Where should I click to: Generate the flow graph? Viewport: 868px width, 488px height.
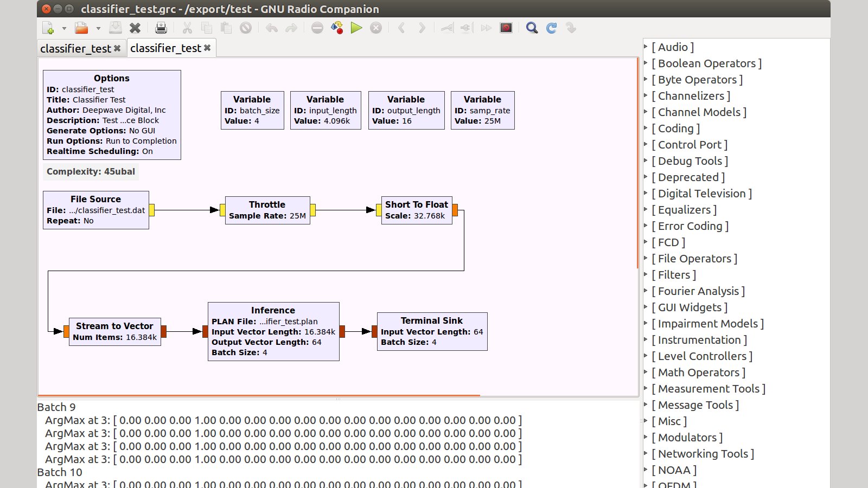pos(337,28)
